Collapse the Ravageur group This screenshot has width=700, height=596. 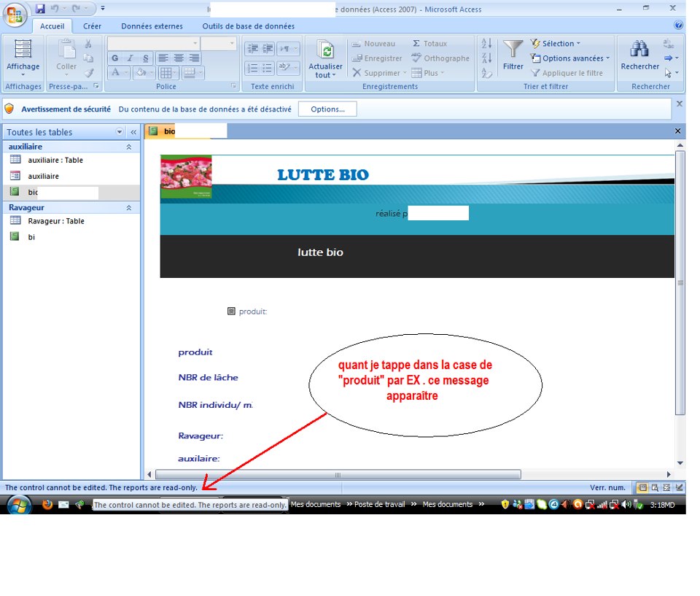click(128, 207)
